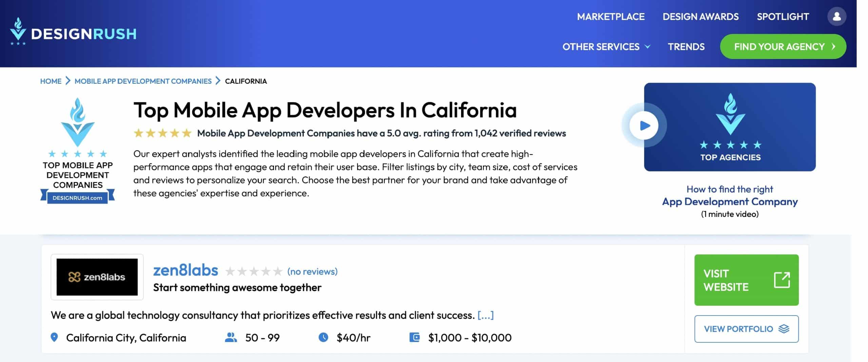The image size is (868, 362).
Task: Open the Other Services menu
Action: coord(606,47)
